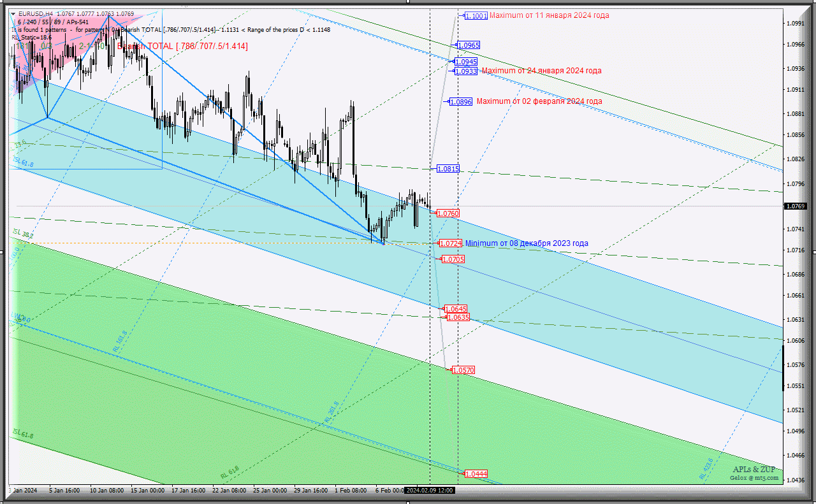Click the triangle icon beside EURUSD,H4

[13, 13]
